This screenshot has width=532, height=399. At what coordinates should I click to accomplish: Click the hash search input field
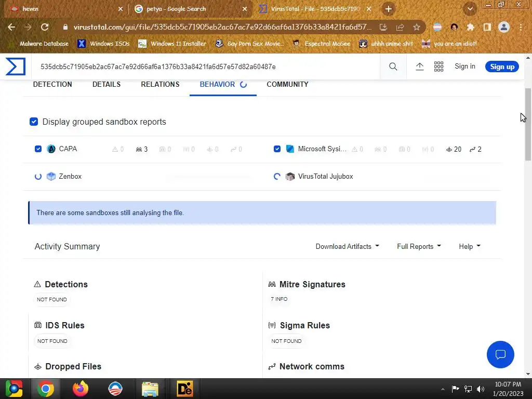(206, 66)
